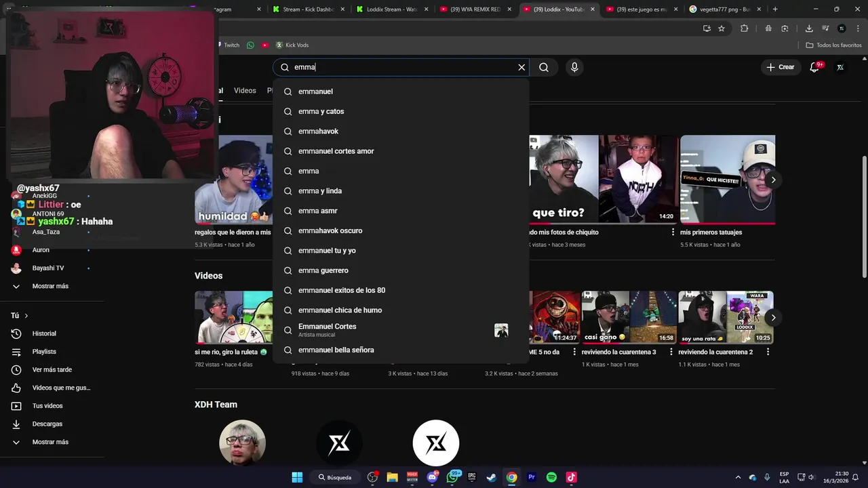Open Historial in the sidebar
Screen dimensions: 868x488
click(x=52, y=333)
